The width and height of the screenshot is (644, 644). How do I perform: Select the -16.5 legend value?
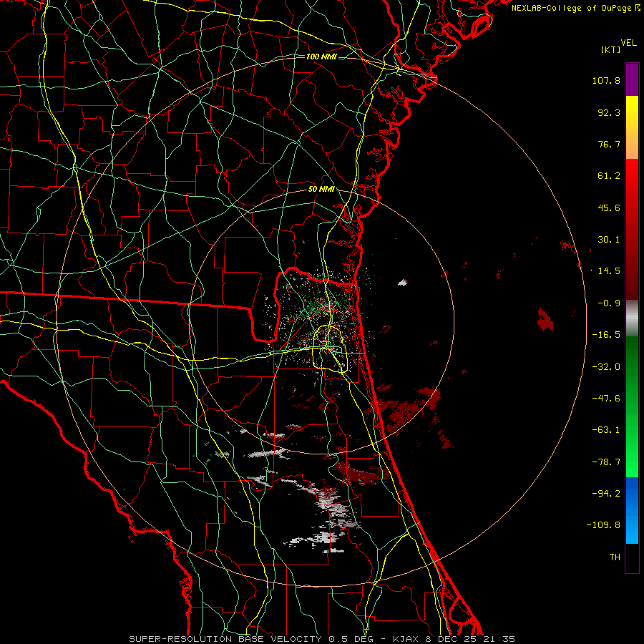click(x=606, y=335)
